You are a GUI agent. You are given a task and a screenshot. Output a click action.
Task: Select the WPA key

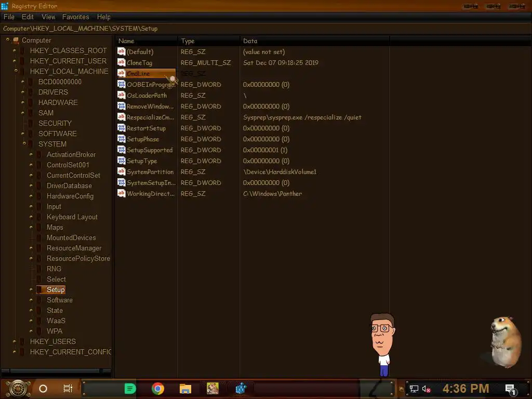[x=54, y=331]
